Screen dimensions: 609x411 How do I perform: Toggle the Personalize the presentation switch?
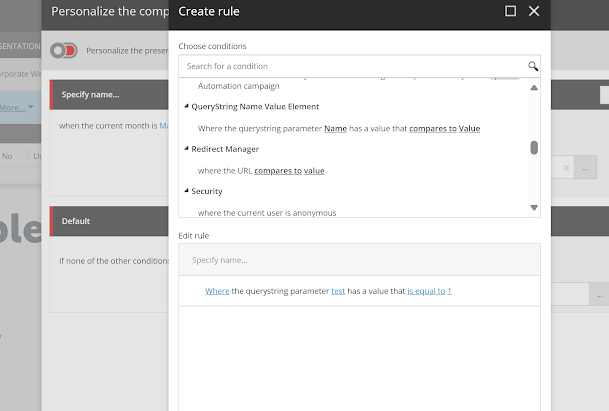[64, 51]
